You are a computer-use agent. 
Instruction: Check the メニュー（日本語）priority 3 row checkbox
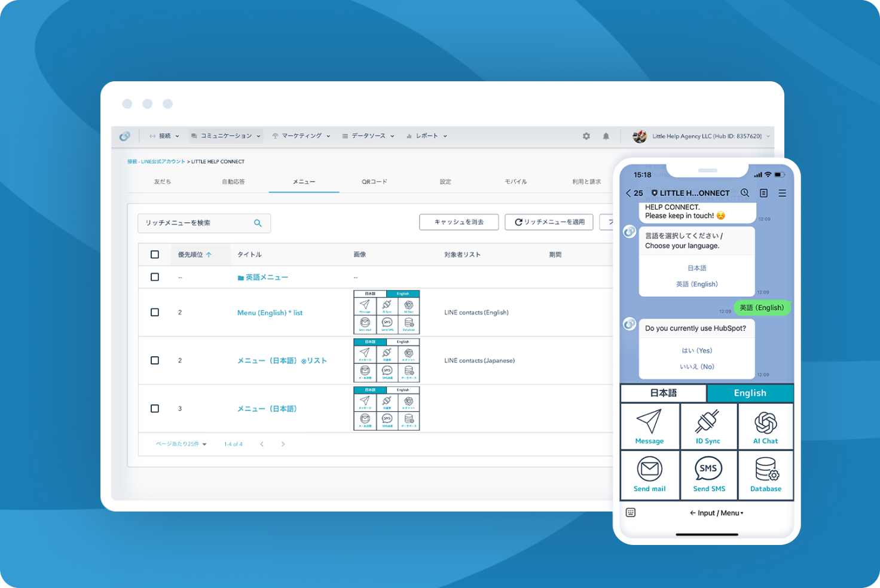[x=155, y=409]
